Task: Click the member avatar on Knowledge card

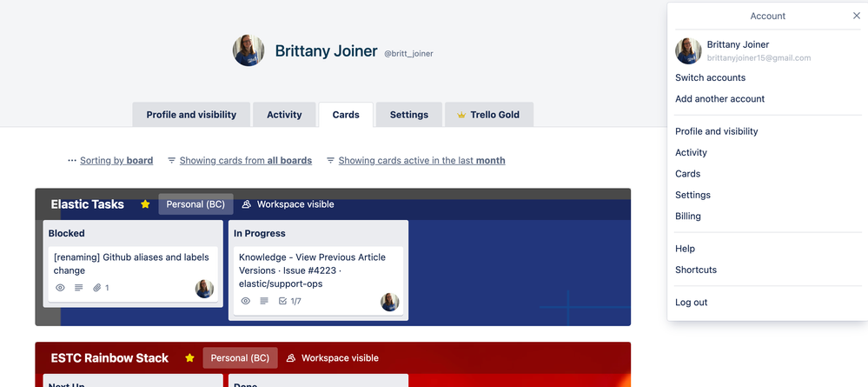Action: 390,302
